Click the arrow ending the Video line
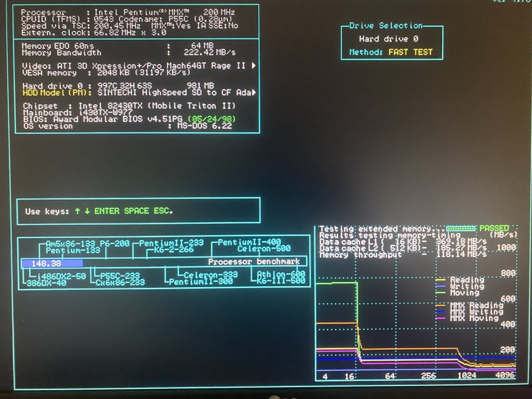 (254, 66)
